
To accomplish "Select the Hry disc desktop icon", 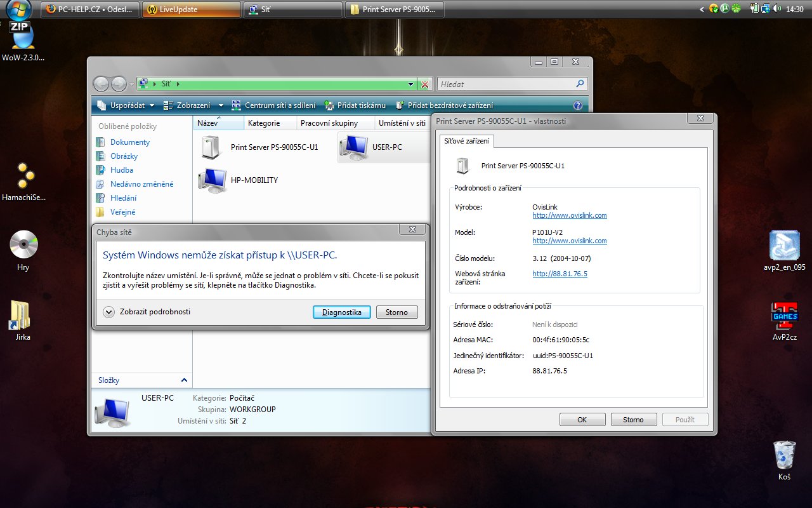I will [23, 250].
